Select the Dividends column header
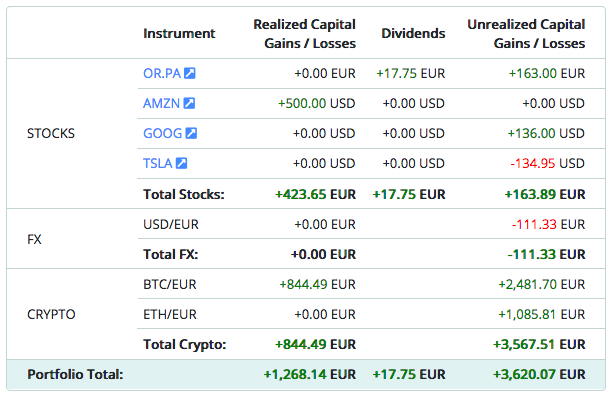The width and height of the screenshot is (614, 400). (413, 33)
